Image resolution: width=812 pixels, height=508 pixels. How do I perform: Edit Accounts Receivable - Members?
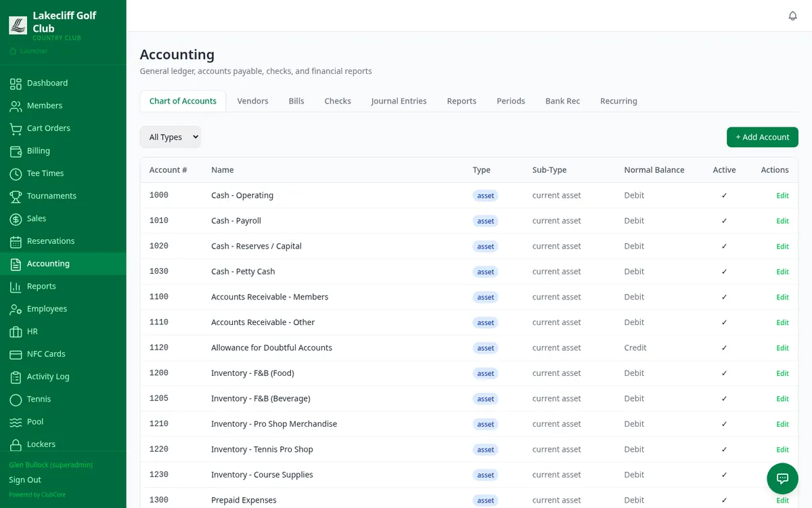click(782, 297)
